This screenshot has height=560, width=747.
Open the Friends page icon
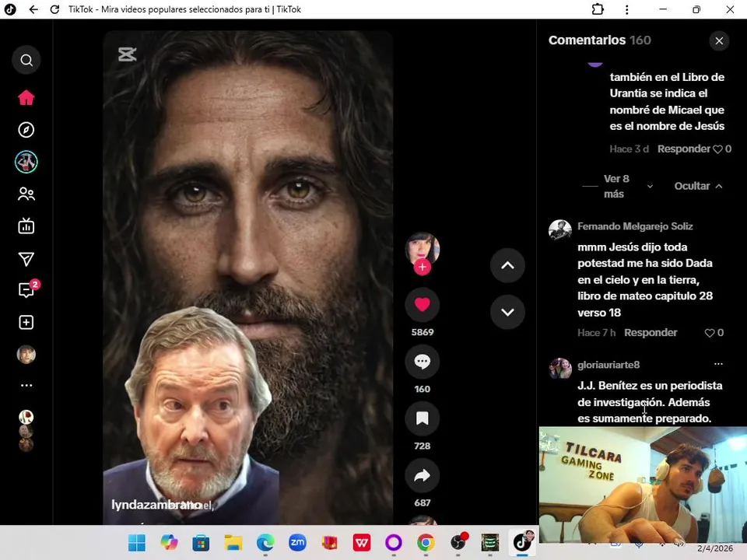pos(26,194)
